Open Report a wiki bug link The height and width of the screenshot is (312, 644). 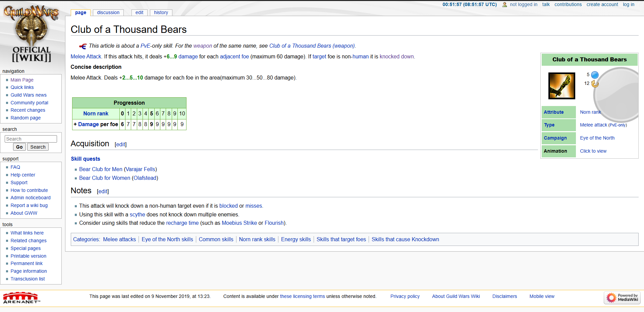point(29,205)
